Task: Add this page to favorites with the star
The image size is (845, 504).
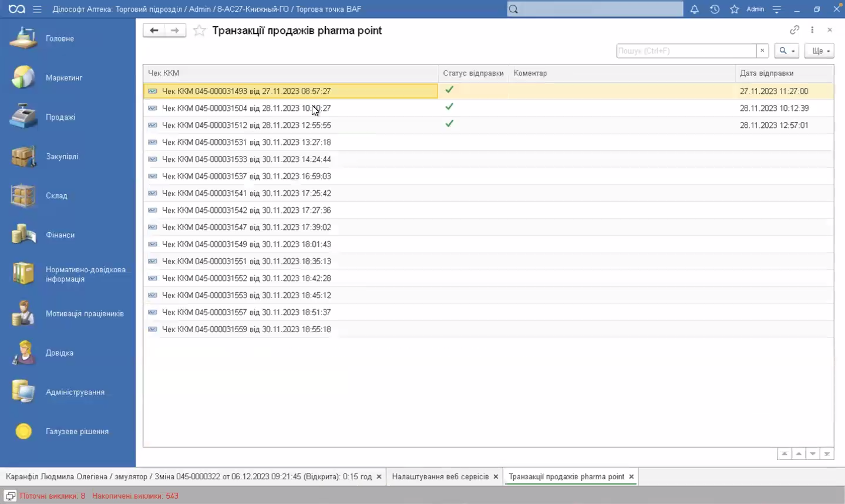Action: 200,31
